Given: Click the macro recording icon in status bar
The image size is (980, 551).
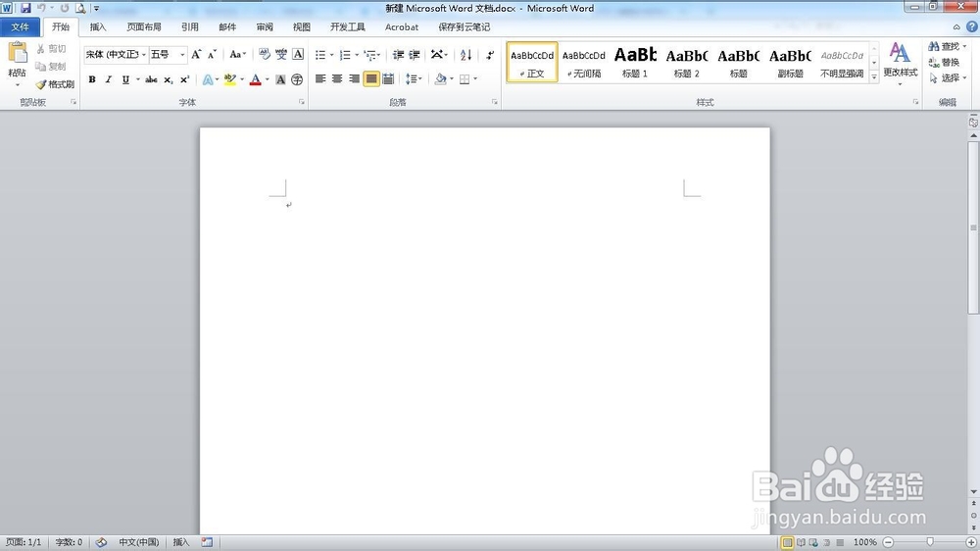Looking at the screenshot, I should point(207,542).
